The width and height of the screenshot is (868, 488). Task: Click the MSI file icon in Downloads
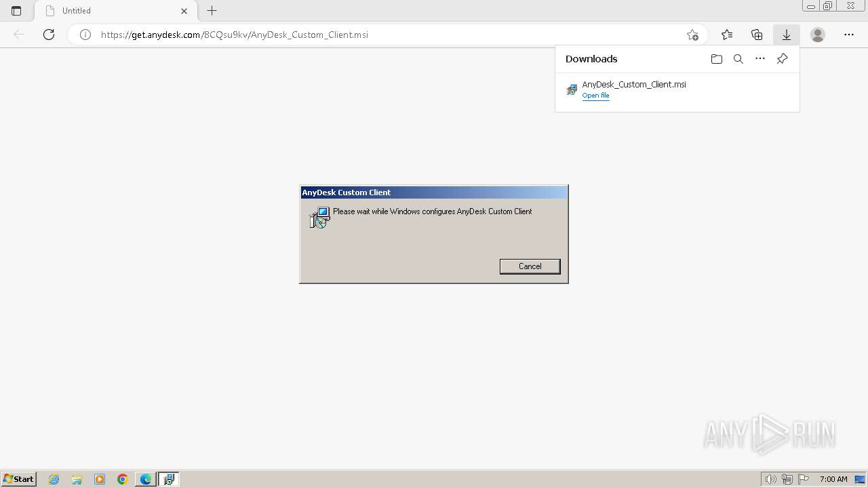point(572,89)
